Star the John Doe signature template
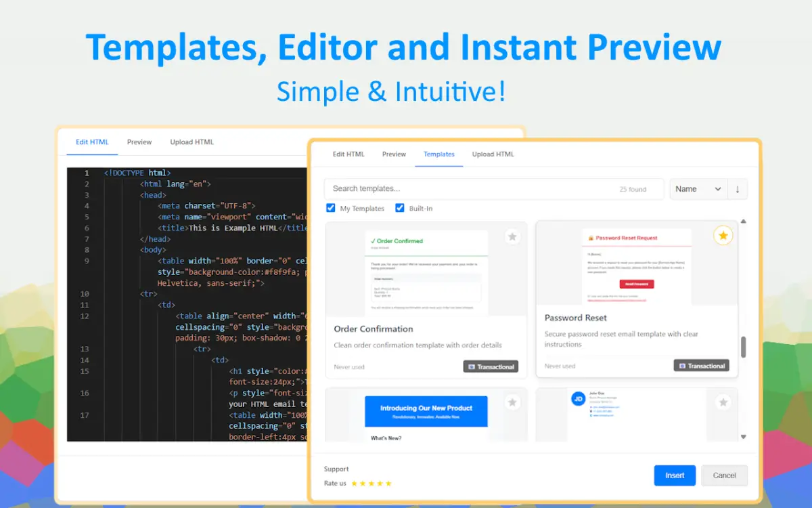The width and height of the screenshot is (812, 508). pos(723,402)
